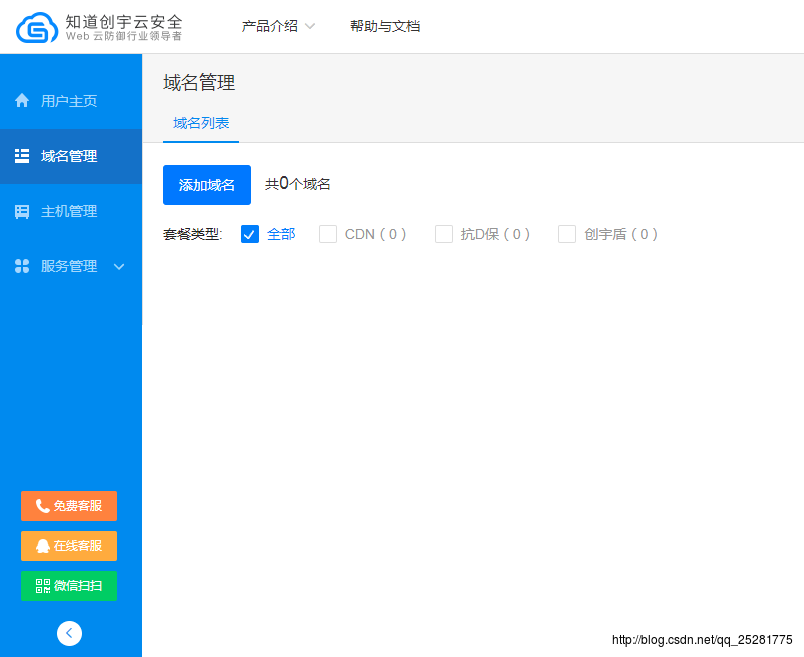Click the cloud logo icon
This screenshot has width=804, height=657.
(x=37, y=27)
